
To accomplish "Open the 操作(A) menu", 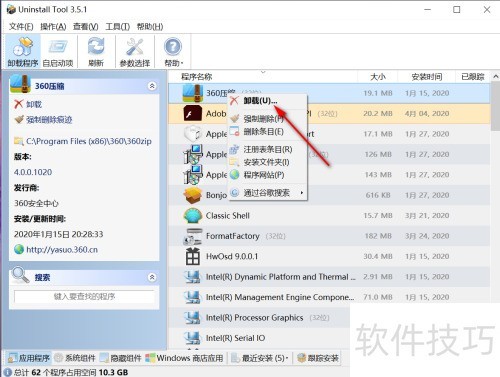I will (x=53, y=27).
